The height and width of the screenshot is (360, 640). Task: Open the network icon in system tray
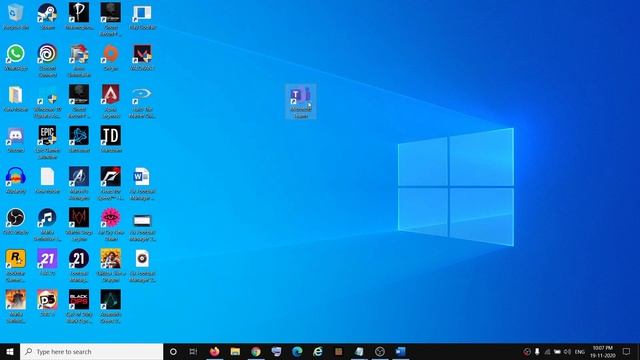[547, 352]
